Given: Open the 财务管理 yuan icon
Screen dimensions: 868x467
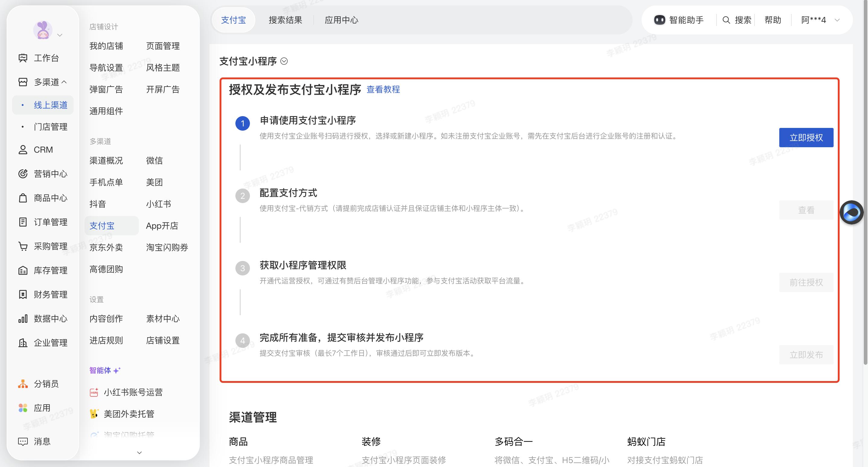Looking at the screenshot, I should click(23, 294).
